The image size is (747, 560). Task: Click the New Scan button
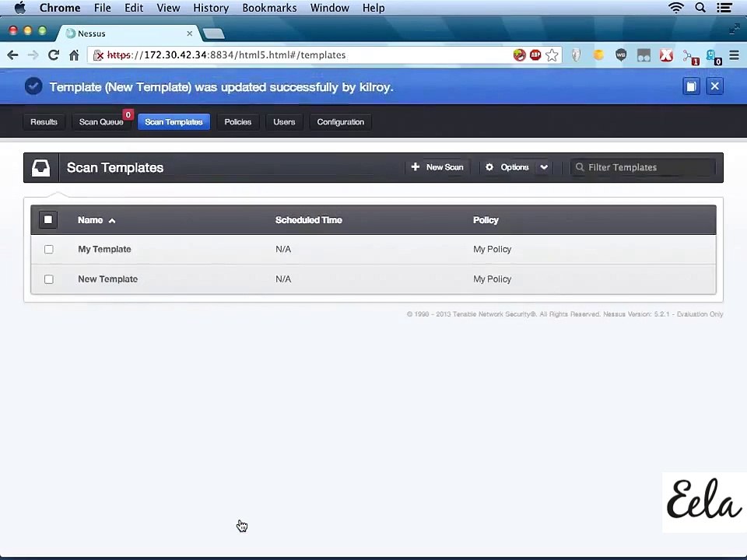coord(437,167)
